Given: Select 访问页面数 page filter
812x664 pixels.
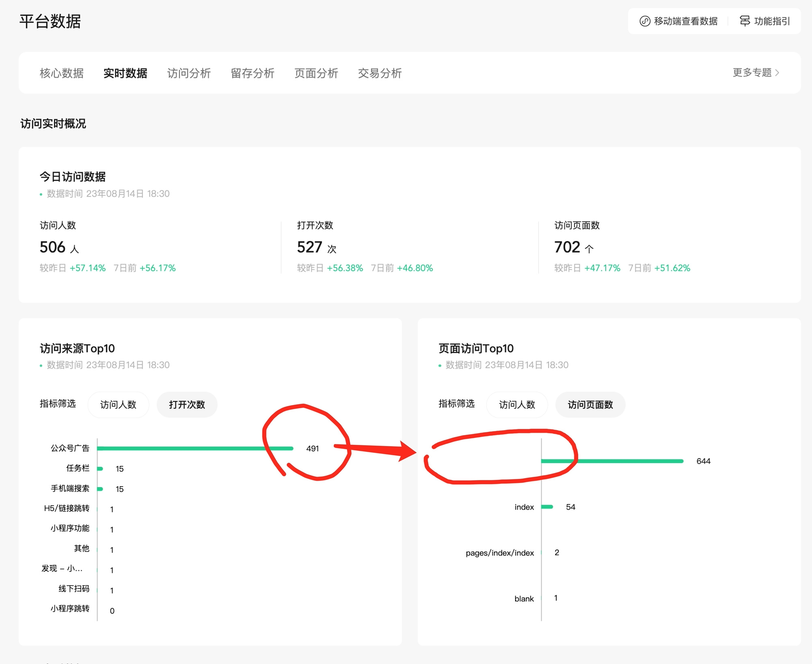Looking at the screenshot, I should tap(590, 405).
